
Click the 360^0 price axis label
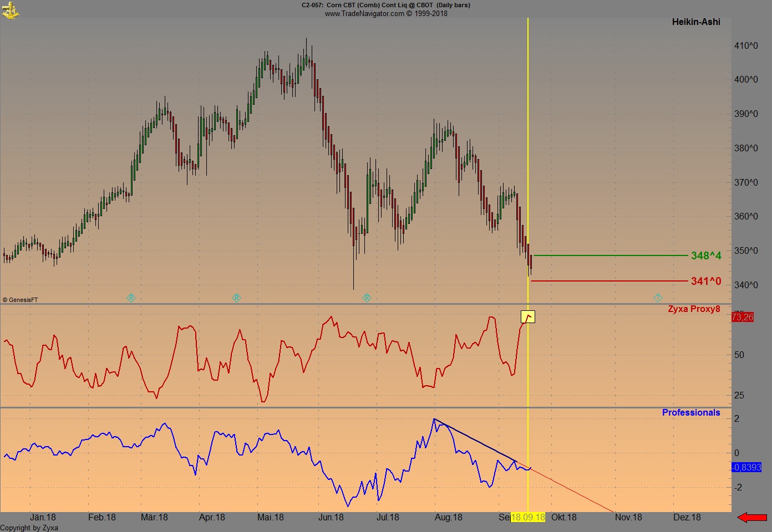click(x=746, y=216)
